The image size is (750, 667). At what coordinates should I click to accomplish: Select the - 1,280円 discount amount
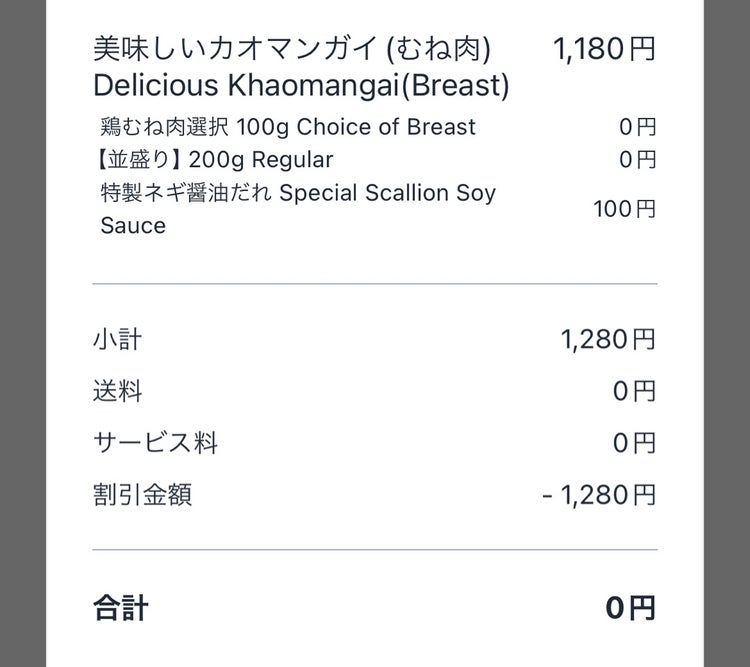599,494
